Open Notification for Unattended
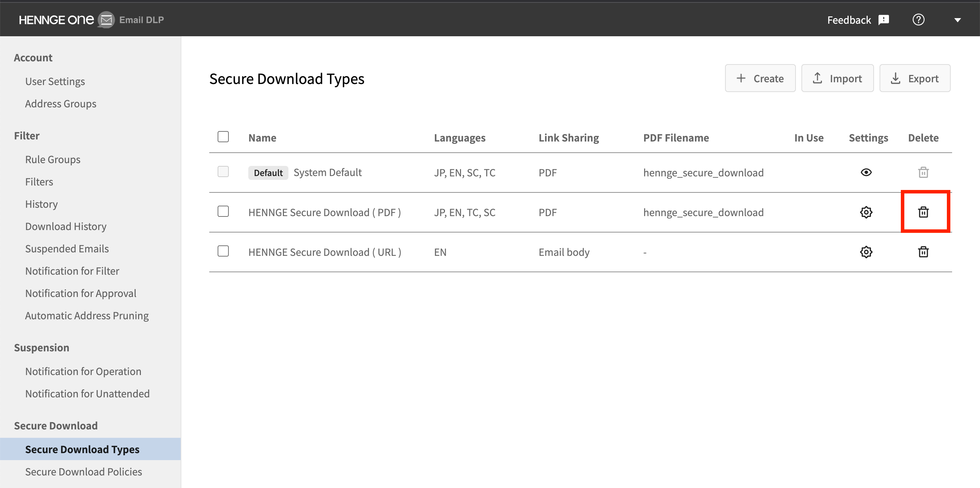980x488 pixels. (88, 394)
